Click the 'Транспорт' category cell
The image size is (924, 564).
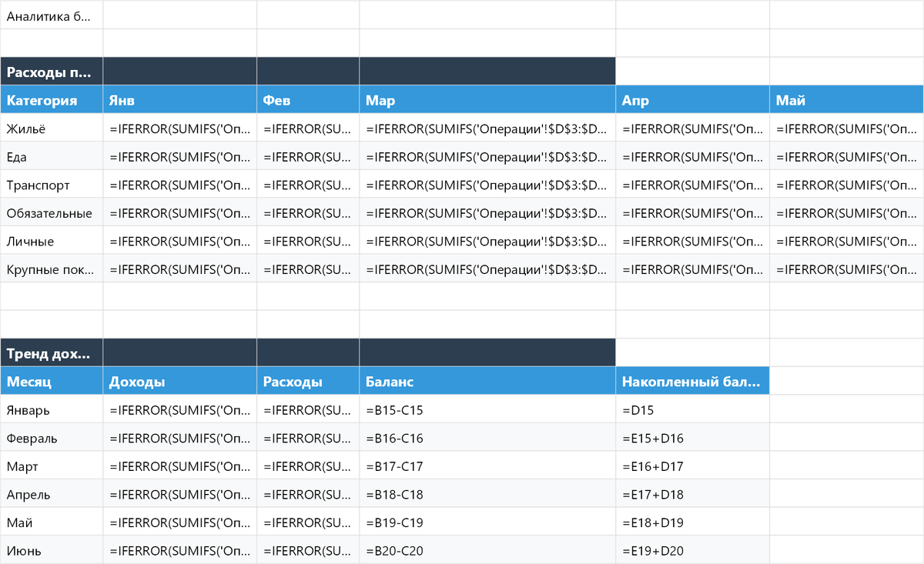pyautogui.click(x=51, y=184)
